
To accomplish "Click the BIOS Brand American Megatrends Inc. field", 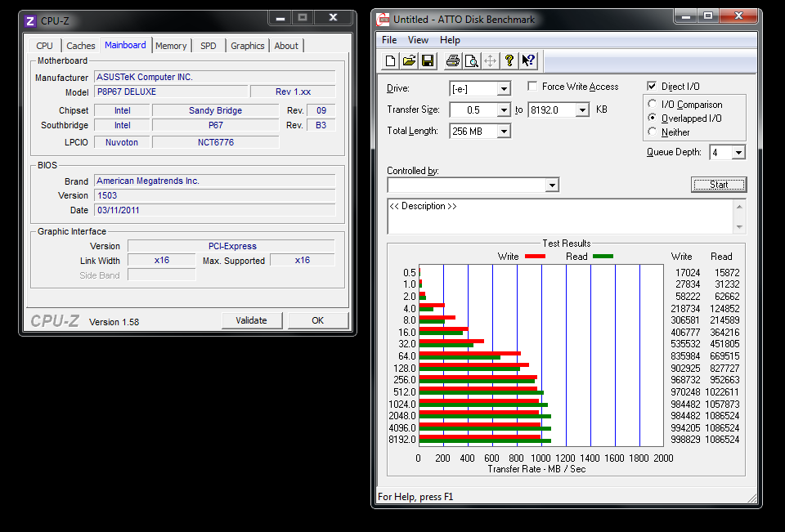I will pos(215,181).
